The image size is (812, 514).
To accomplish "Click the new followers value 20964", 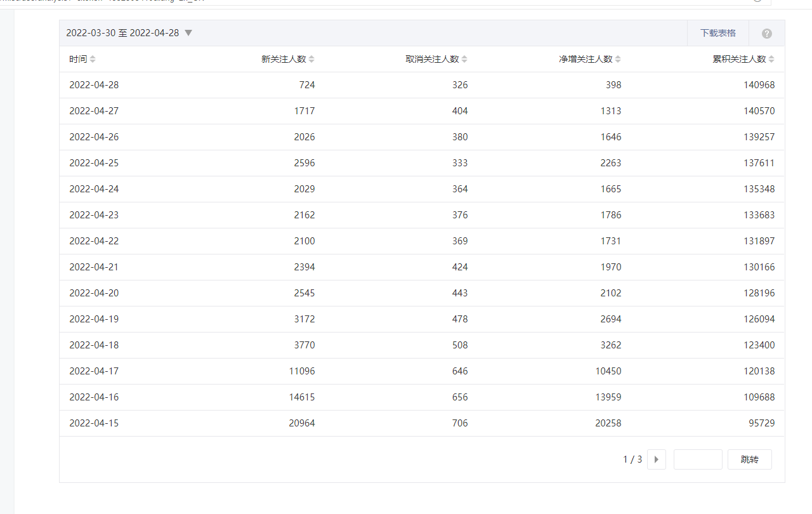I will coord(301,423).
